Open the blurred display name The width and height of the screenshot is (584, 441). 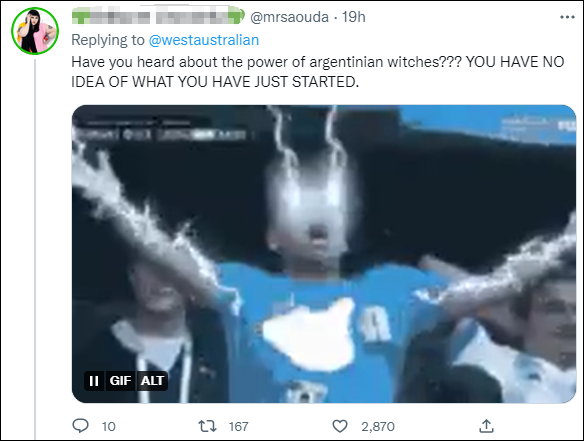(158, 16)
